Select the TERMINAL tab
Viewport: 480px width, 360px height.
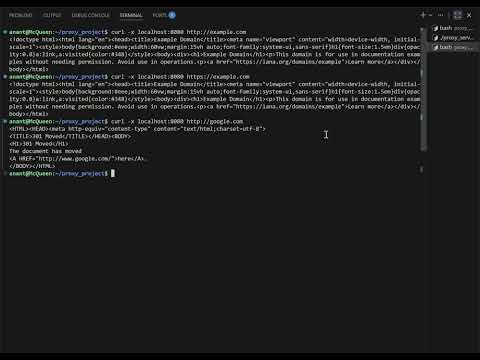coord(131,15)
